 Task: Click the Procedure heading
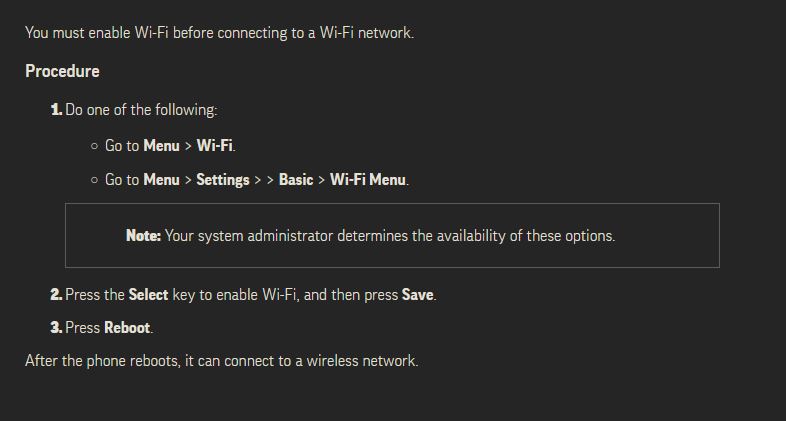point(62,71)
